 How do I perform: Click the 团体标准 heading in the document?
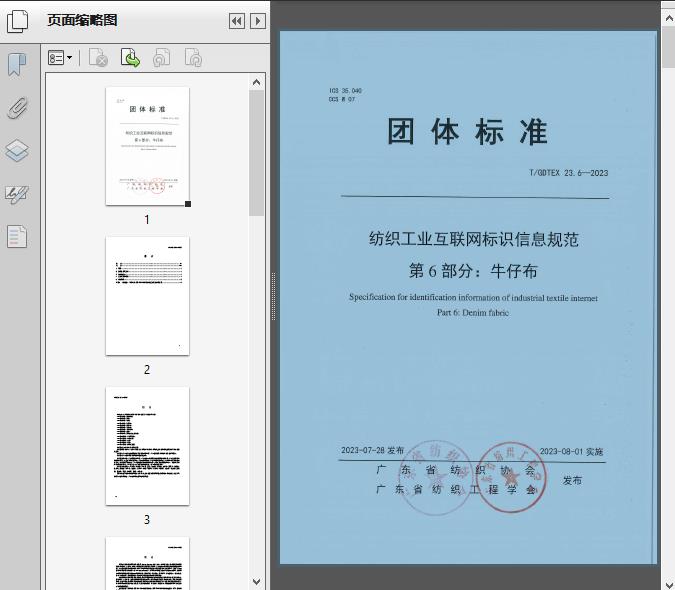pos(468,132)
